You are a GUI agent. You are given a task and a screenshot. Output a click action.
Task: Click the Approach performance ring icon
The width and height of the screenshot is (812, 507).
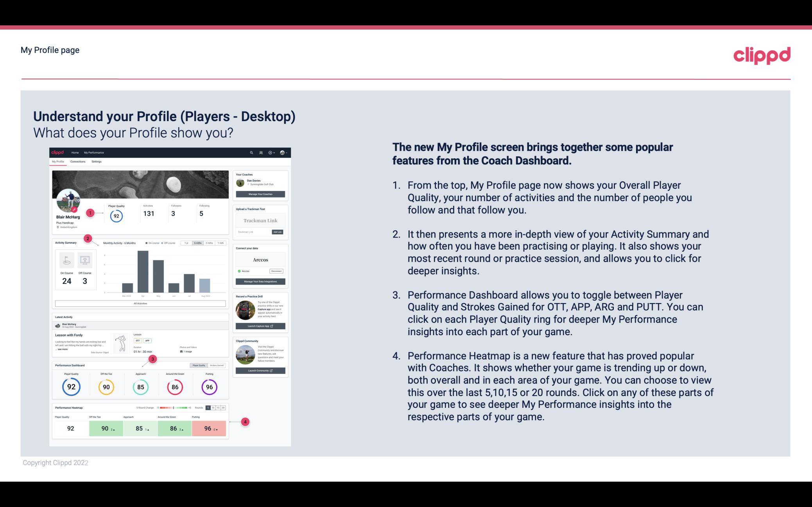tap(140, 386)
